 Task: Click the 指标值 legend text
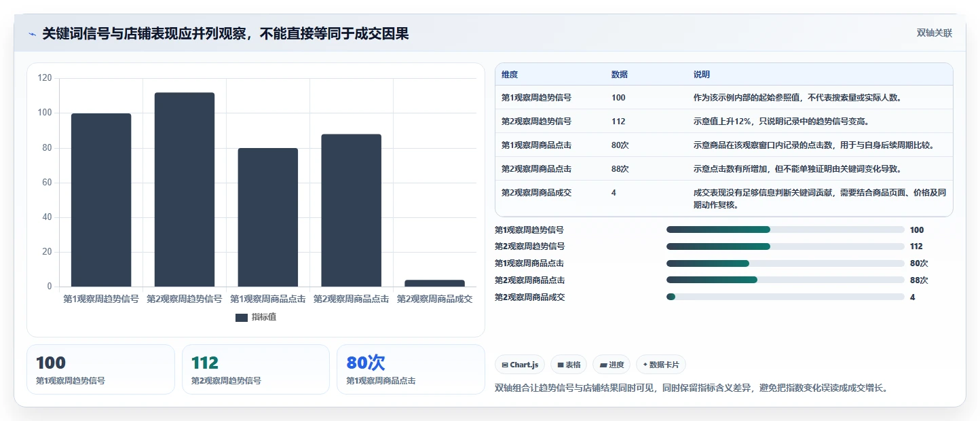(x=264, y=317)
